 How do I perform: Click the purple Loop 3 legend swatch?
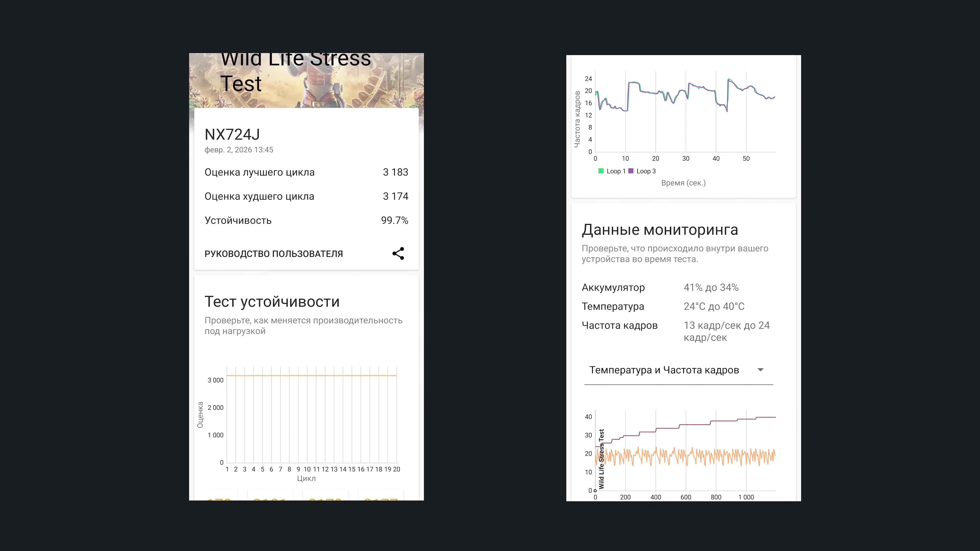click(x=631, y=171)
